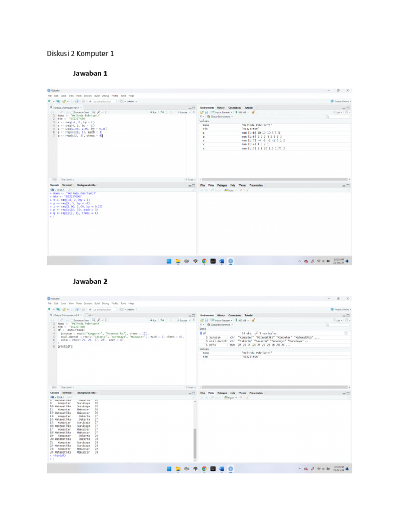The height and width of the screenshot is (532, 399).
Task: Open Global Environment dropdown in Jawaban 1
Action: [x=220, y=117]
